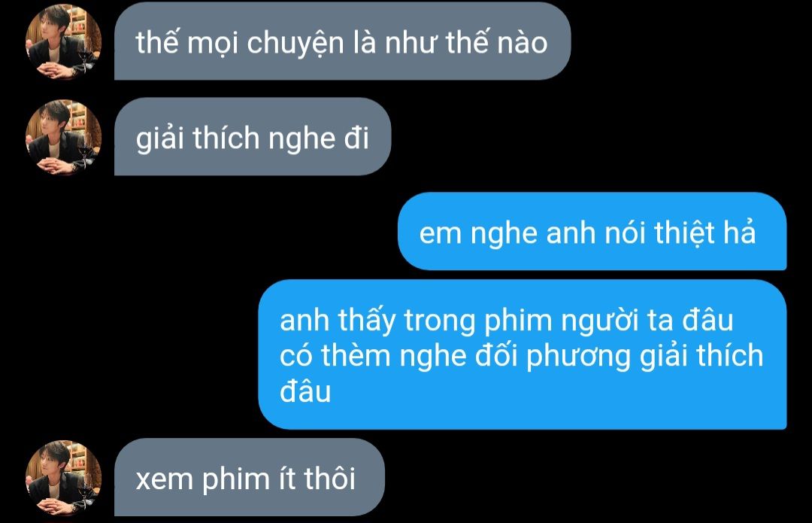Open avatar beside "xem phim ít thôi" message

pyautogui.click(x=64, y=478)
